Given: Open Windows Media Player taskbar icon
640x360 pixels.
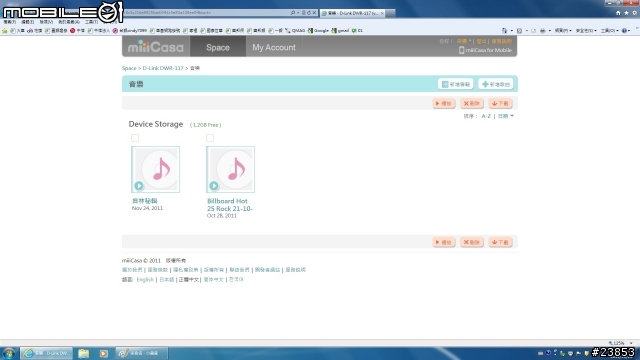Looking at the screenshot, I should [103, 353].
